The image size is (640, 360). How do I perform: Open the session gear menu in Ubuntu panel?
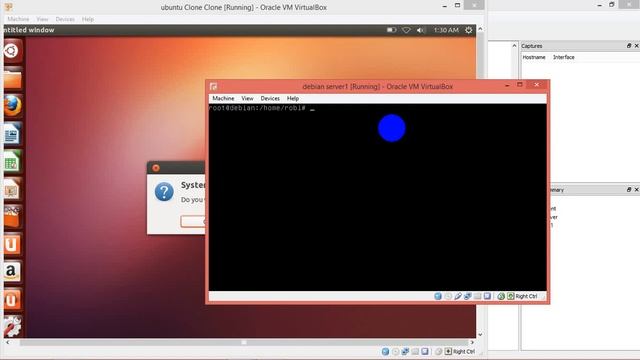[x=469, y=30]
